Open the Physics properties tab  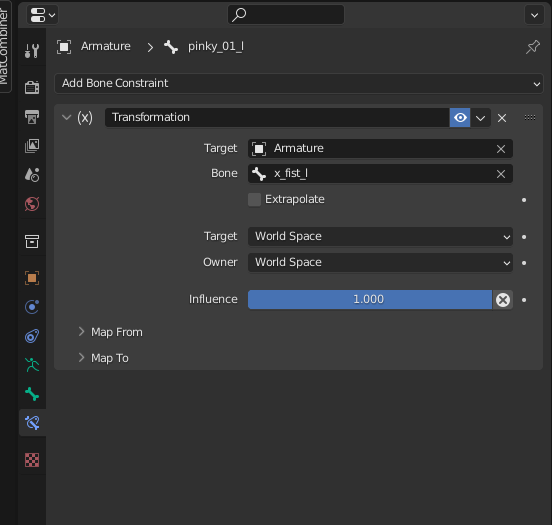(32, 307)
